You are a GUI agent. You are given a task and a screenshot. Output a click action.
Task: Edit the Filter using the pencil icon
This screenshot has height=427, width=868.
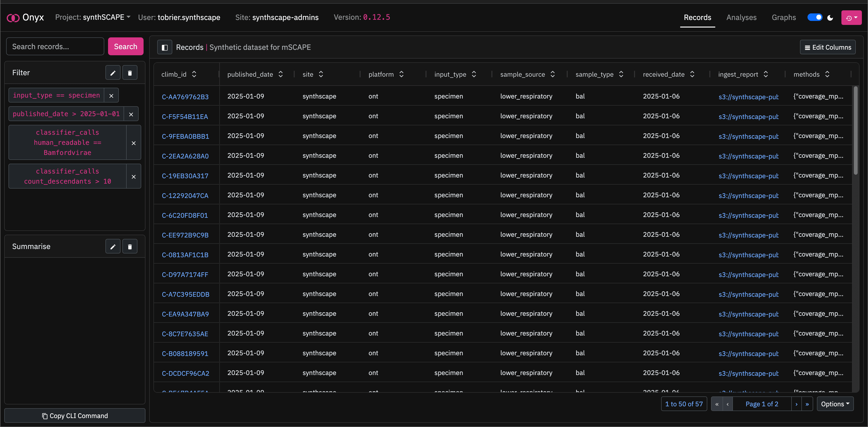point(113,72)
